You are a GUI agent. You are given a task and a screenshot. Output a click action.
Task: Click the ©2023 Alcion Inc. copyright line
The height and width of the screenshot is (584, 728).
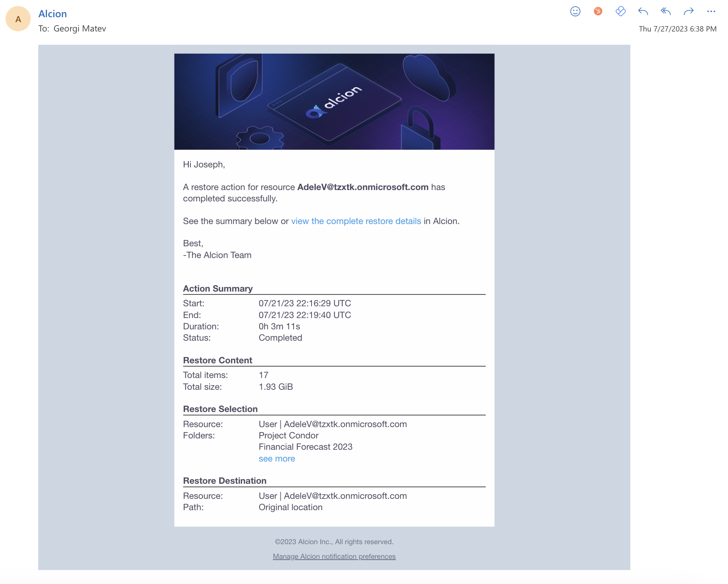[334, 542]
